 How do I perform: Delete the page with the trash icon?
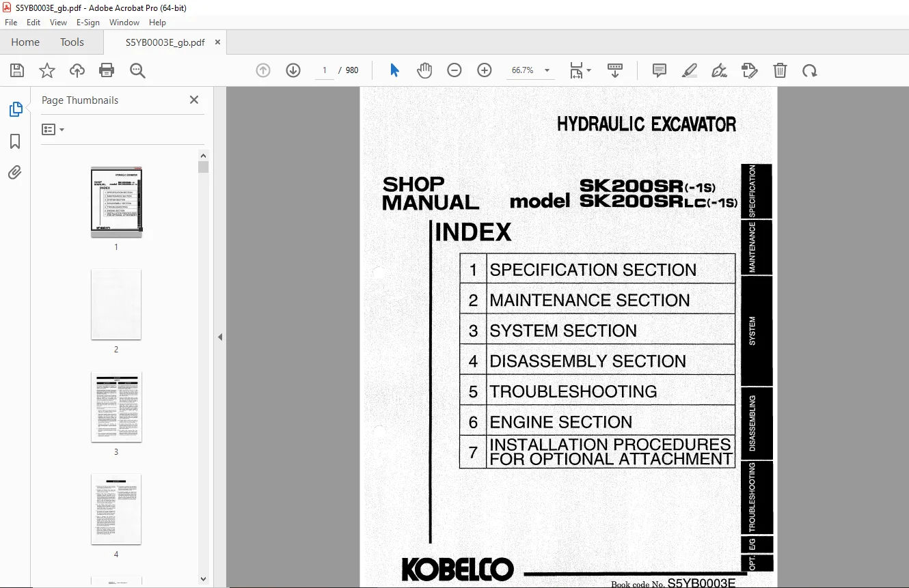(780, 70)
